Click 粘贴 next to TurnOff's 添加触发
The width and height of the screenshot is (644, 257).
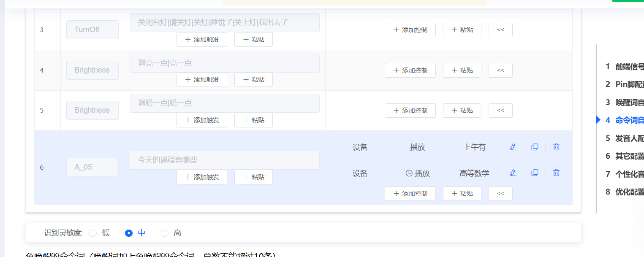253,39
